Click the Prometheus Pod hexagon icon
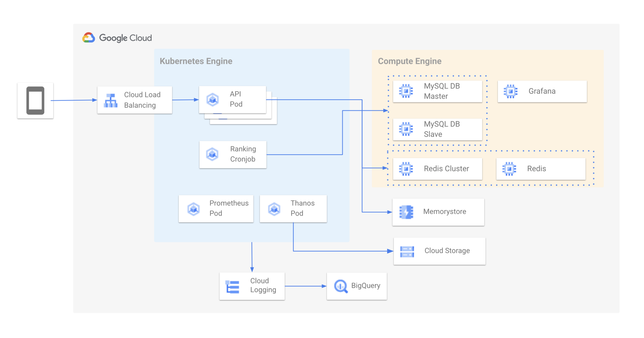Image resolution: width=644 pixels, height=338 pixels. 193,209
